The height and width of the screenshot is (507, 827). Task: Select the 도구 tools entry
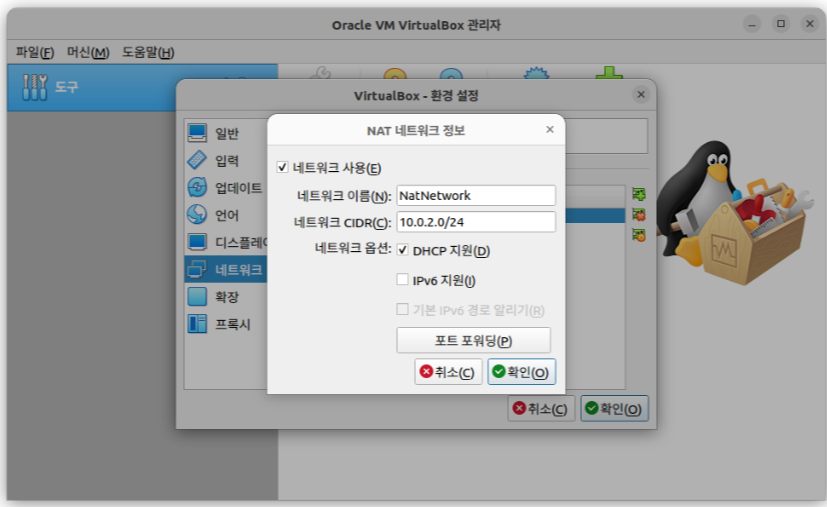pos(142,88)
